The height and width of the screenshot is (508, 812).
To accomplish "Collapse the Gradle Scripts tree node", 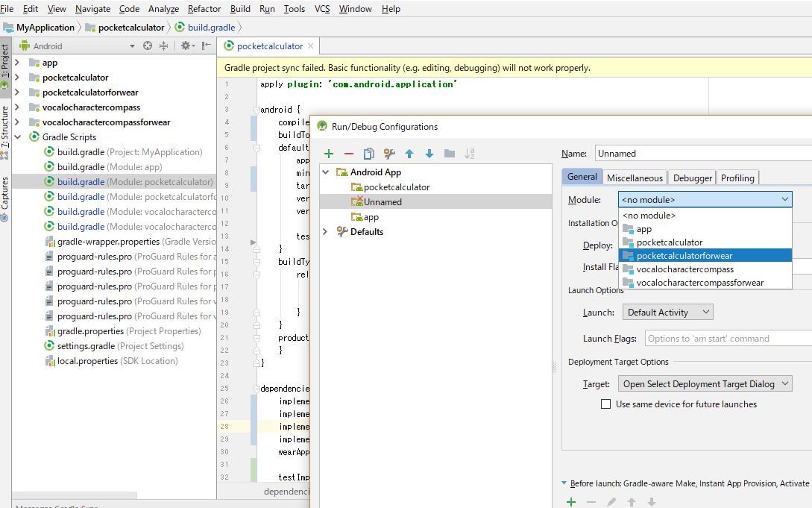I will click(18, 137).
